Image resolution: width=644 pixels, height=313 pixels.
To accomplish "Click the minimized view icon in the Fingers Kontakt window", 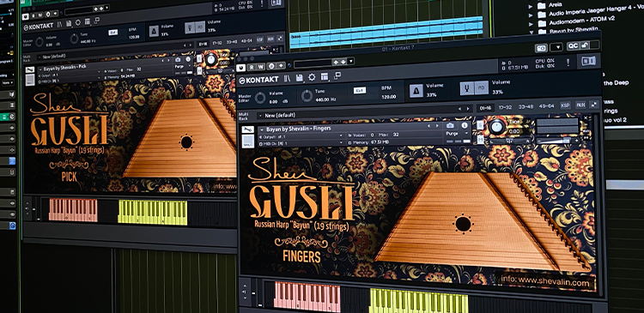I will 337,75.
